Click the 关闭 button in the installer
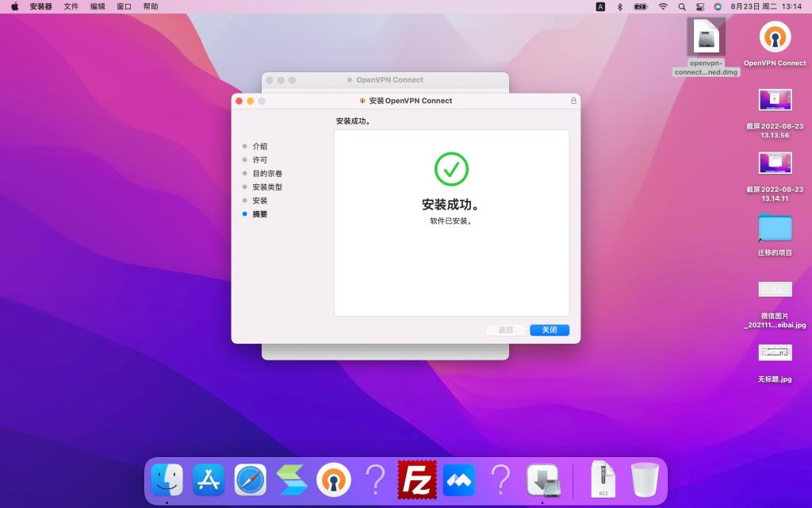Screen dimensions: 812x508 click(x=550, y=330)
